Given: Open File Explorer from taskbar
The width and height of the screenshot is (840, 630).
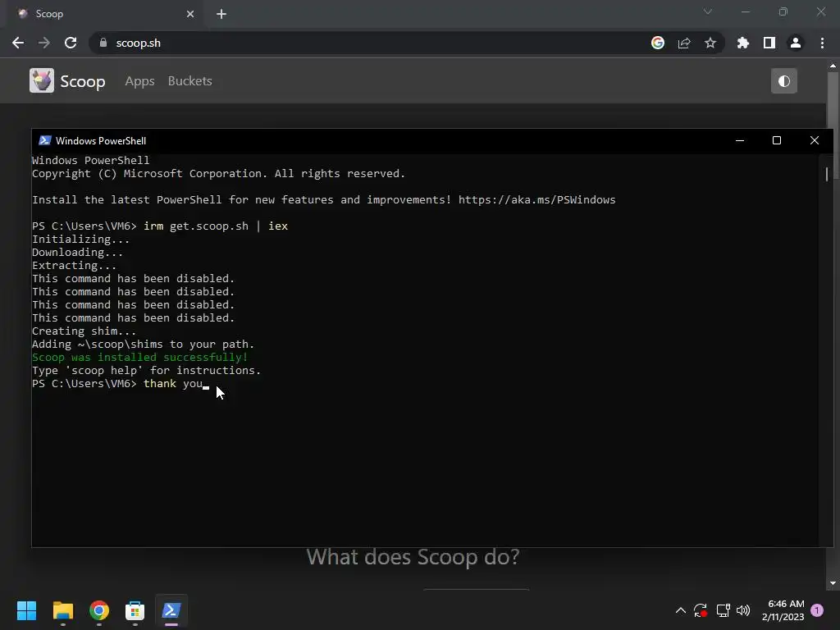Looking at the screenshot, I should pyautogui.click(x=62, y=610).
